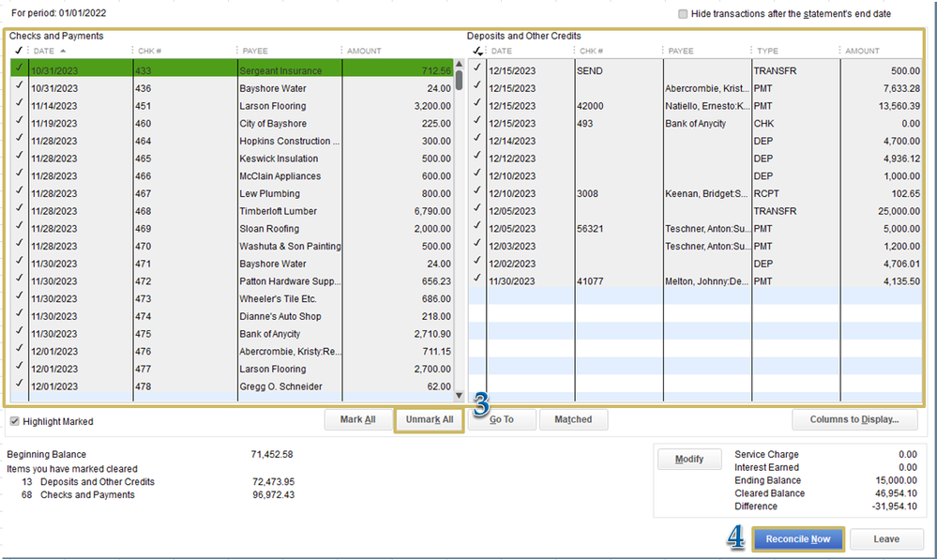Click the checks list scrollbar down arrow
Screen dimensions: 937x560
(x=459, y=395)
